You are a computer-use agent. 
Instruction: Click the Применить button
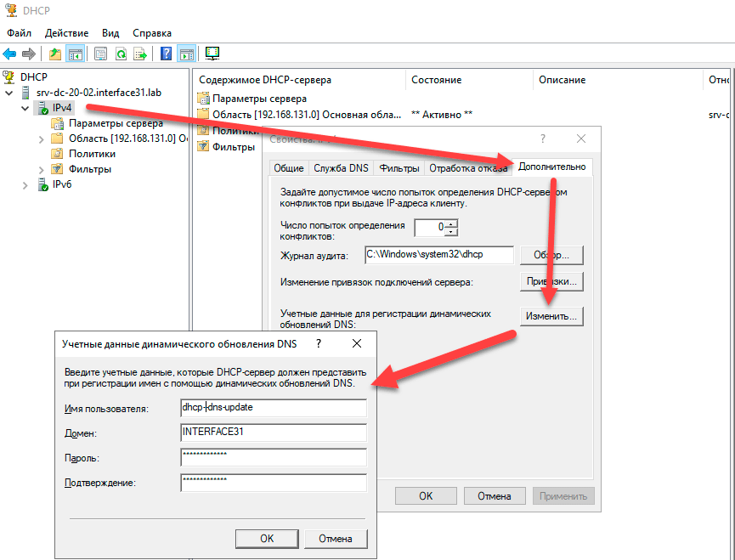(563, 495)
